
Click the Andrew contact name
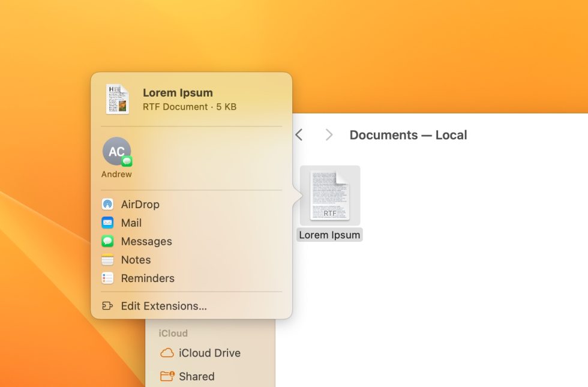coord(116,175)
